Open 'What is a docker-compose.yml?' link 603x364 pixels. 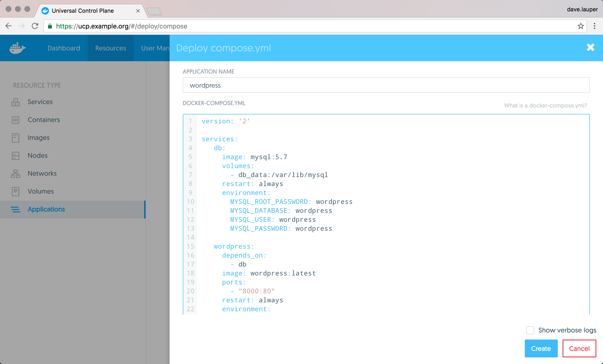(545, 105)
